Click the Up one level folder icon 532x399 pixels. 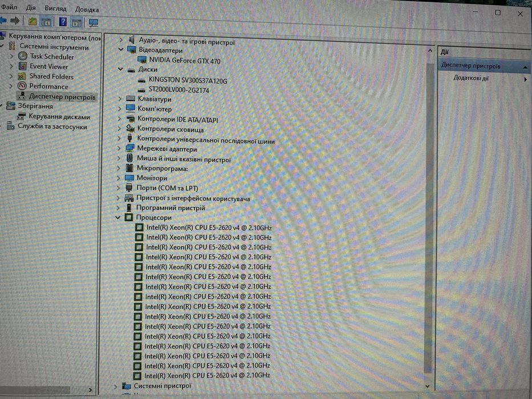[33, 22]
